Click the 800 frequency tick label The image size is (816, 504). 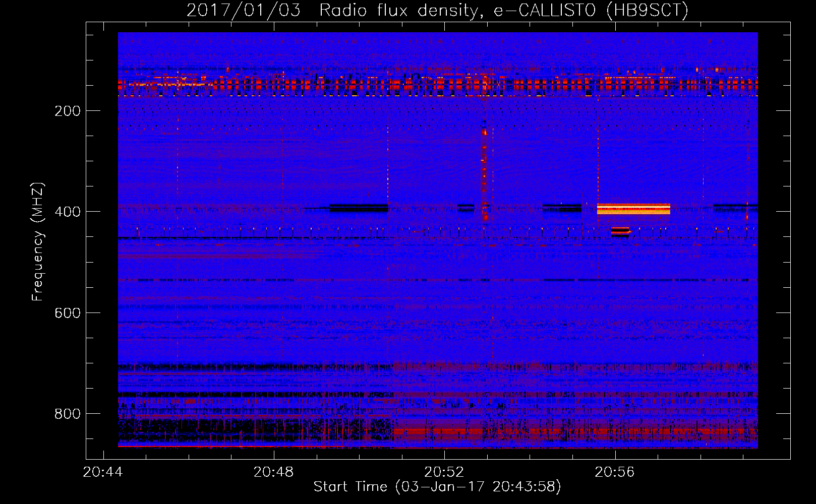68,414
